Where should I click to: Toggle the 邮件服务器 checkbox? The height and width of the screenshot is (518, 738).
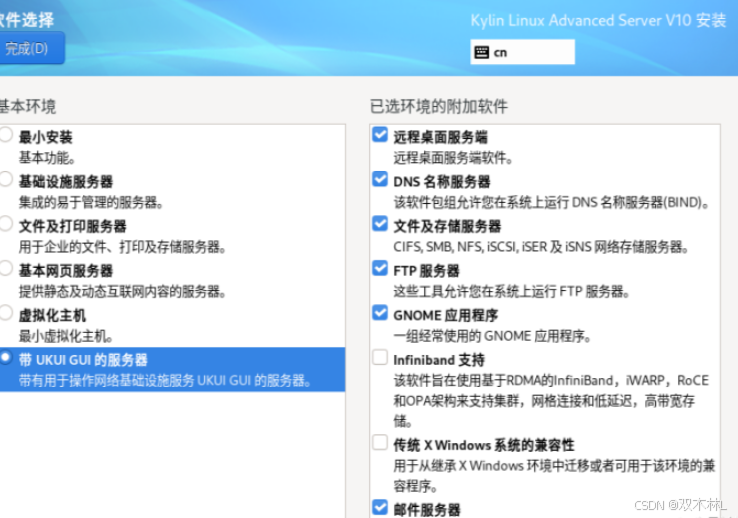(380, 507)
